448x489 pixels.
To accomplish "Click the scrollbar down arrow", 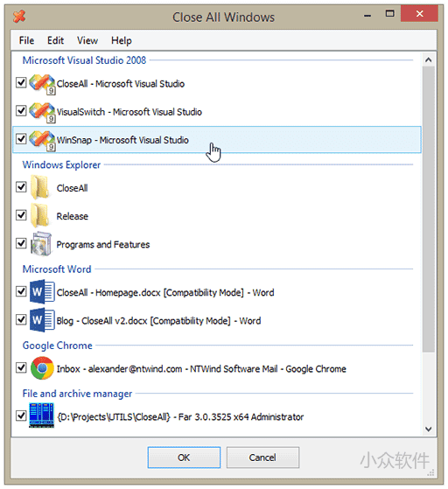I will [x=429, y=430].
